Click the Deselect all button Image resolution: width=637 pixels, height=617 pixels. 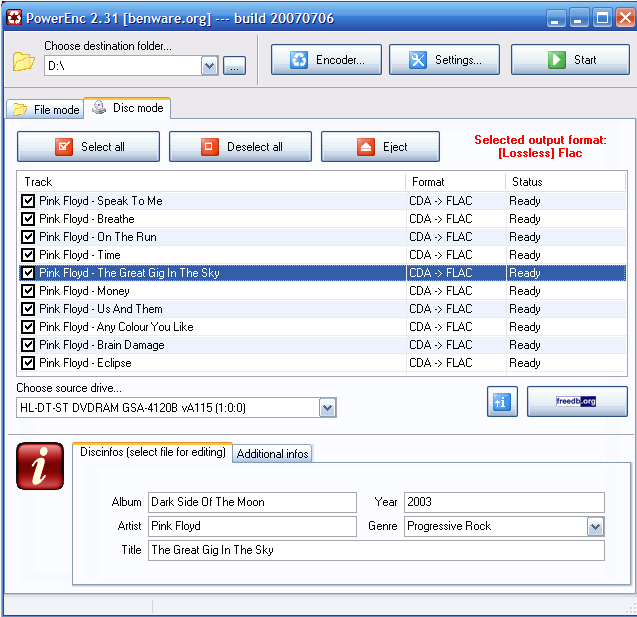240,147
